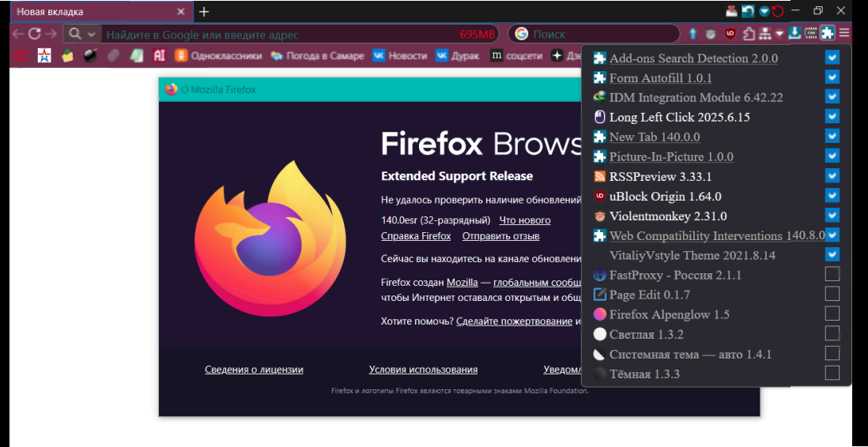This screenshot has height=447, width=868.
Task: Click Системная тема — авто 1.4.1 entry
Action: click(x=690, y=354)
